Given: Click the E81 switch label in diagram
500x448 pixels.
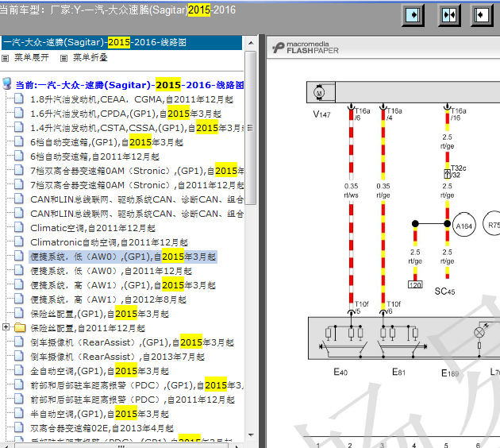Looking at the screenshot, I should (x=398, y=372).
